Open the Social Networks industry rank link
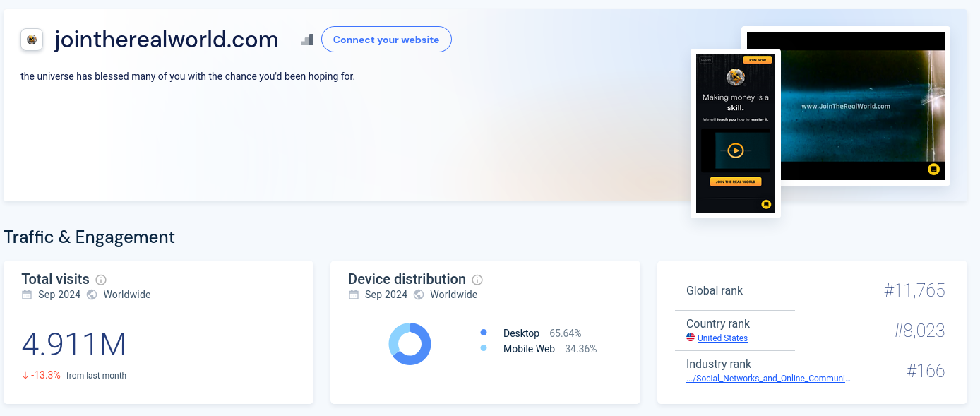This screenshot has width=980, height=416. tap(768, 379)
